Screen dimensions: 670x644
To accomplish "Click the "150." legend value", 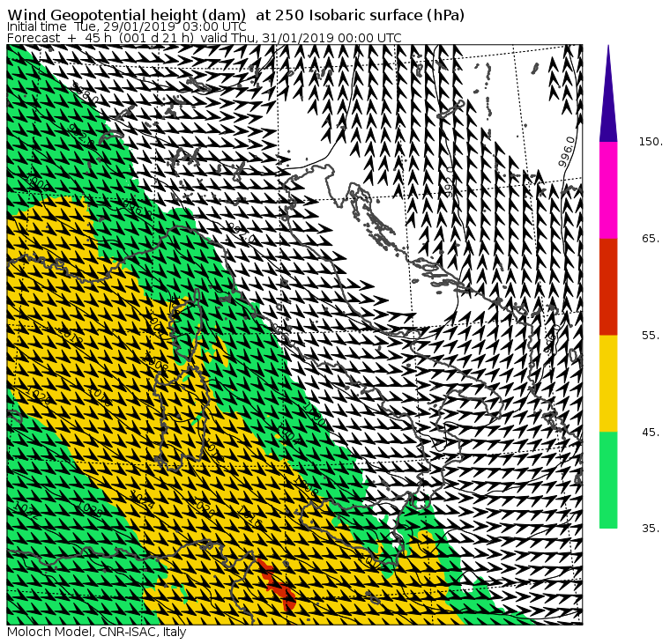I will coord(651,141).
